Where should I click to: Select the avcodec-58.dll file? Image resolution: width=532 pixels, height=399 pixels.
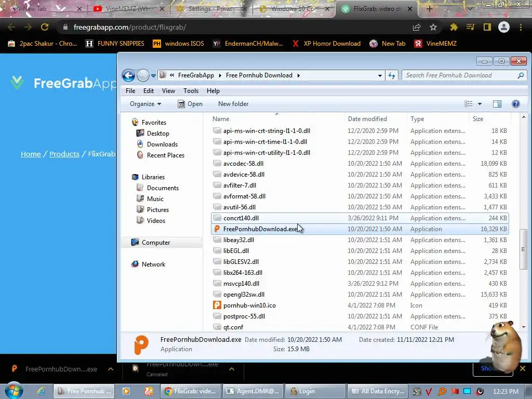point(360,164)
